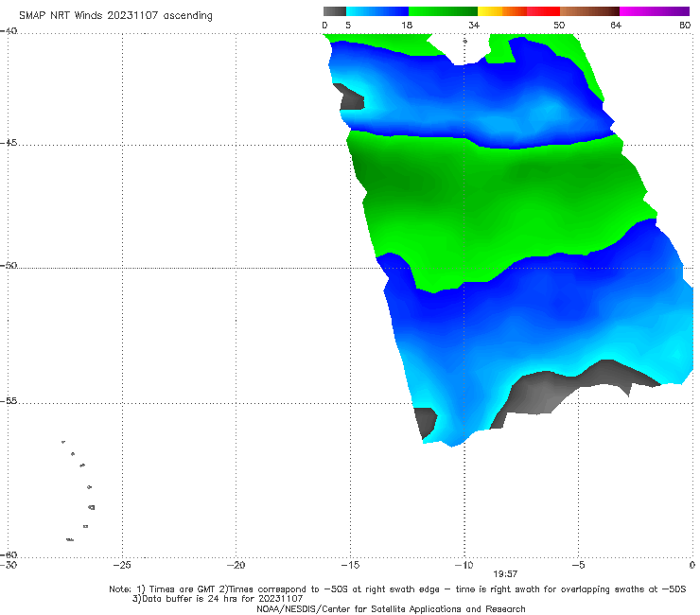Click the color bar label '34'
Image resolution: width=700 pixels, height=615 pixels.
pos(474,25)
